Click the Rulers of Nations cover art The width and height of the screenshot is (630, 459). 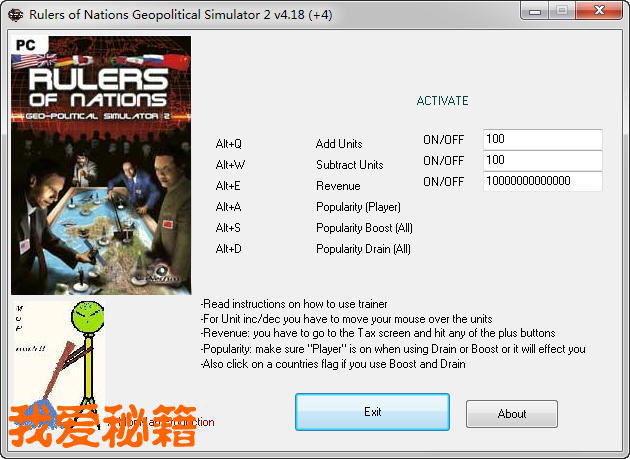[101, 165]
